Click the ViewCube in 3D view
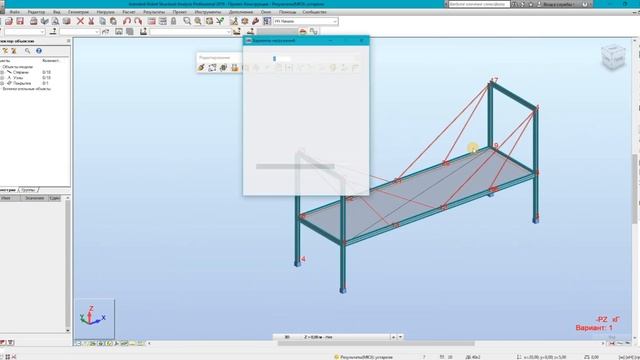Viewport: 640px width, 360px height. 613,58
